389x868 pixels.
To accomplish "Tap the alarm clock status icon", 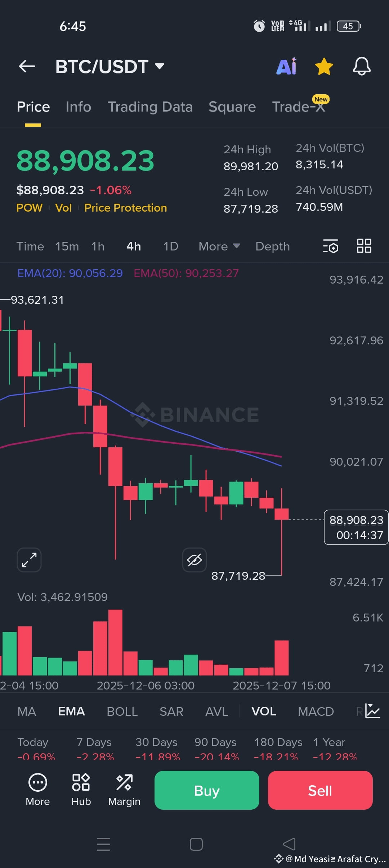I will point(259,26).
